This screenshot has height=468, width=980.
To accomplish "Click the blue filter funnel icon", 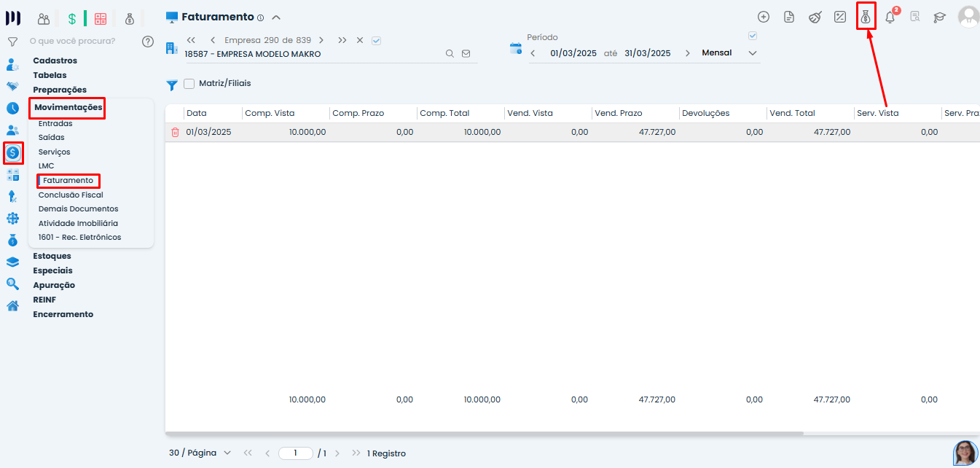I will coord(172,85).
